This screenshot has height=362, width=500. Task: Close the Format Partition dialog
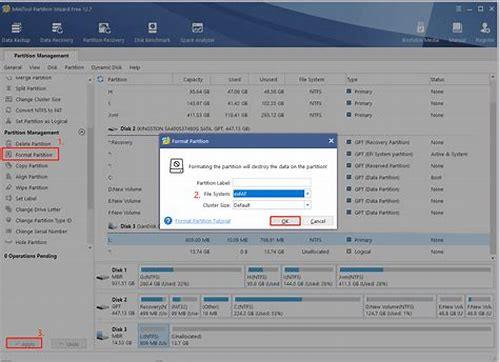point(331,141)
